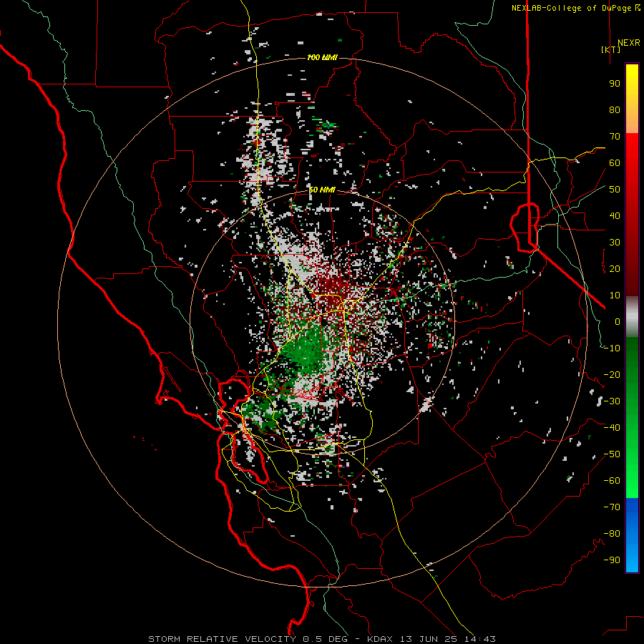Click the 40 value on velocity scale
This screenshot has width=644, height=644.
pyautogui.click(x=615, y=216)
